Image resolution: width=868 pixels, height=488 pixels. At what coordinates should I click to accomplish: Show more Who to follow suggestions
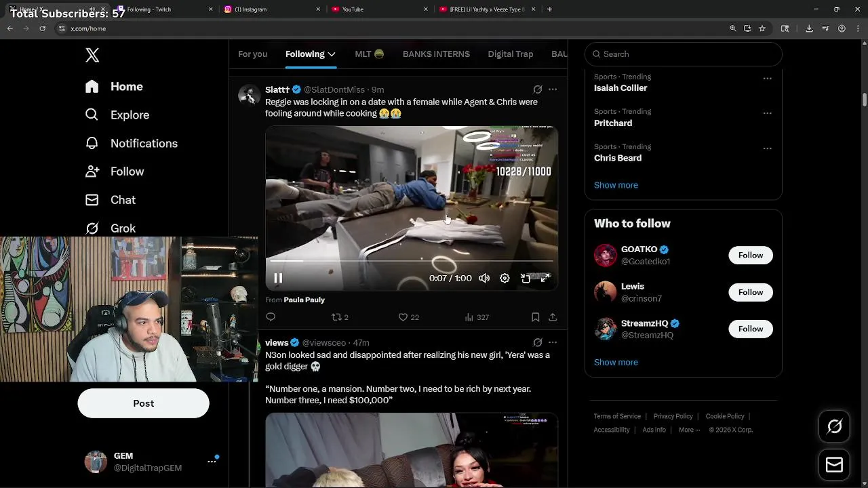pos(616,363)
